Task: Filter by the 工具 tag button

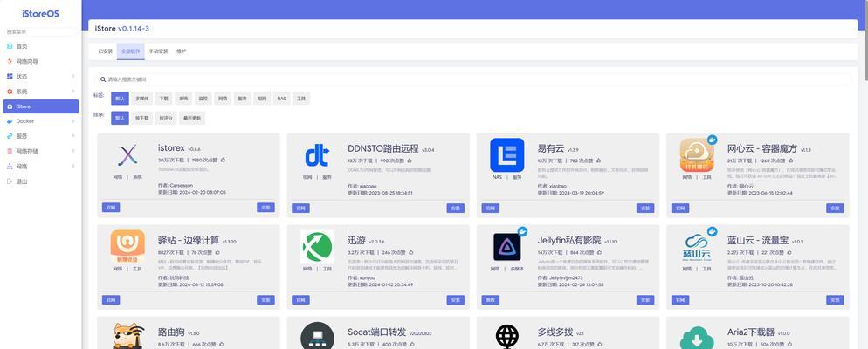Action: (301, 99)
